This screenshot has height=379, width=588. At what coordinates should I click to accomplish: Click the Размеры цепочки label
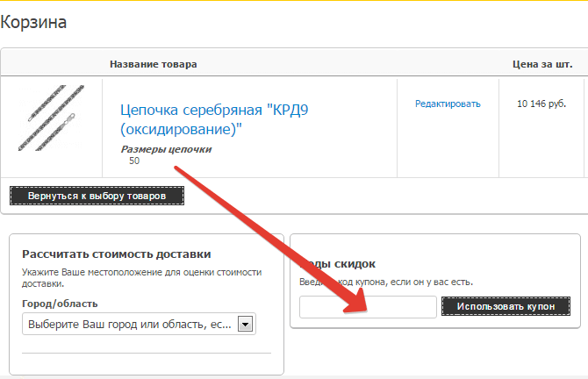coord(166,149)
